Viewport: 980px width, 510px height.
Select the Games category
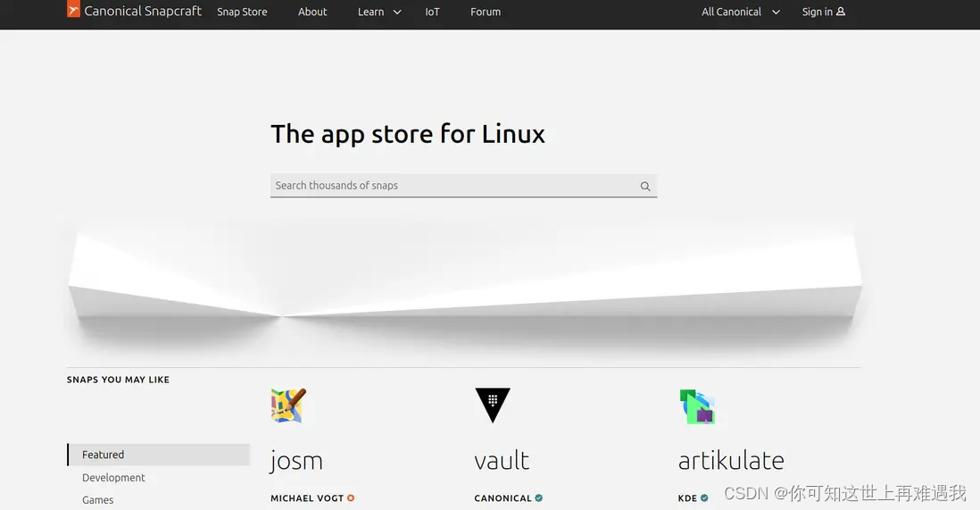pos(98,500)
